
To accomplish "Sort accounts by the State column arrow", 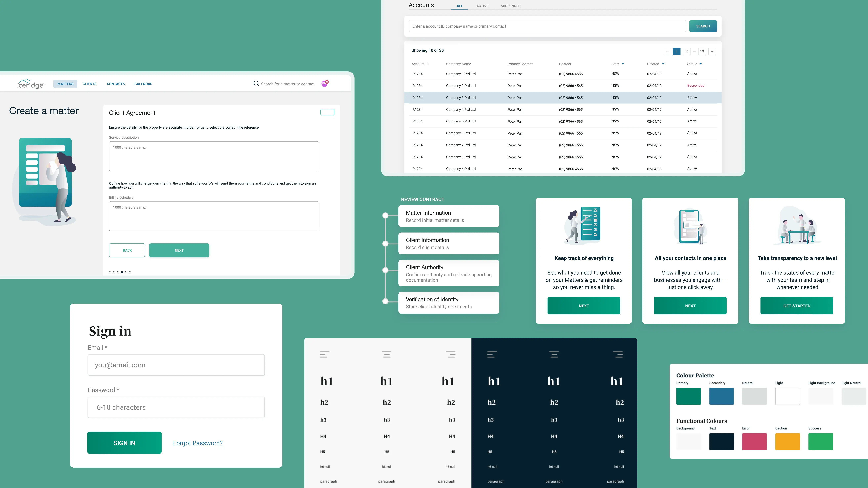I will 623,64.
